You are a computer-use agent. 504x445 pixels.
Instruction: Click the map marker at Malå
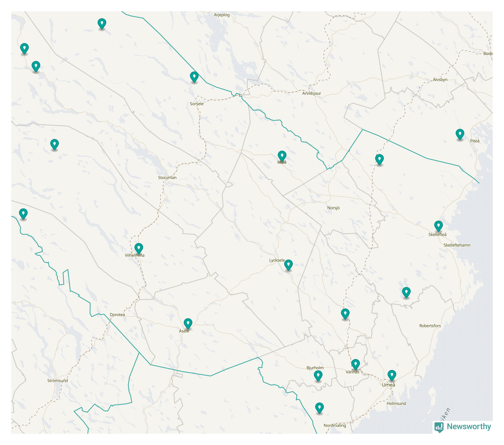tap(282, 156)
